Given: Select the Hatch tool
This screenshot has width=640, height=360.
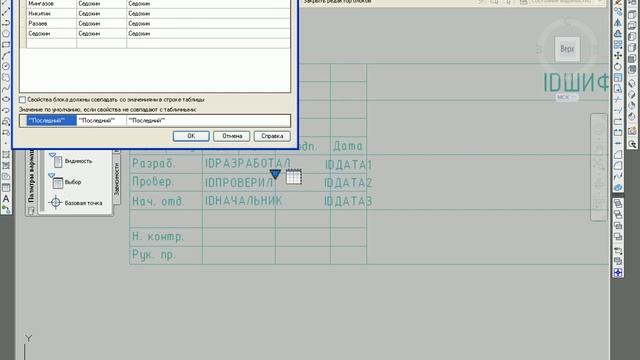Looking at the screenshot, I should click(6, 154).
